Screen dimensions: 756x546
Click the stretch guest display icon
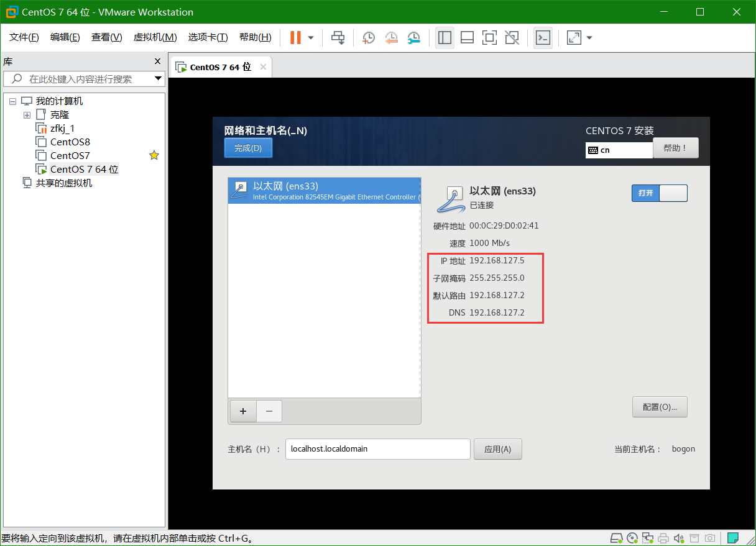coord(574,37)
